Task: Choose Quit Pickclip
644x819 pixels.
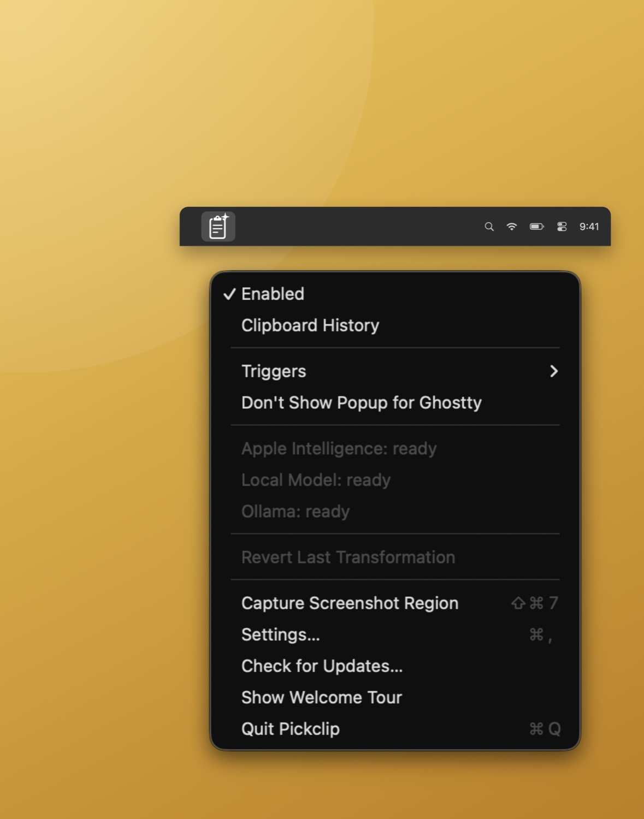Action: pyautogui.click(x=395, y=729)
